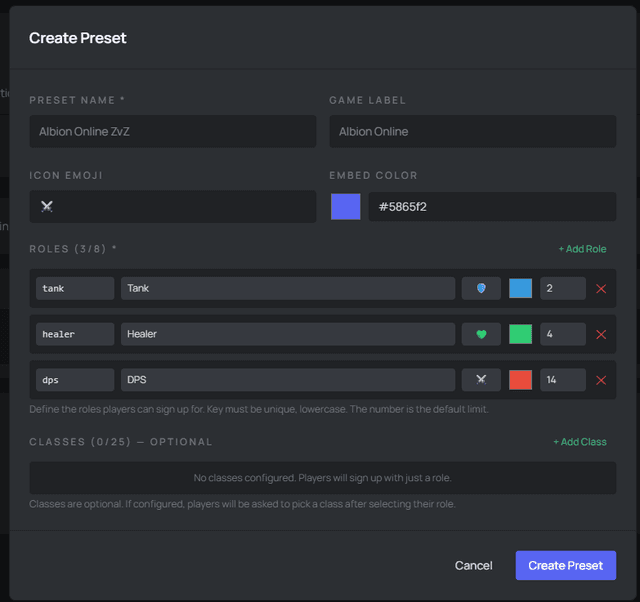Click the 'EMBED COLOR' label
Screen dimensions: 640x602
click(x=373, y=175)
